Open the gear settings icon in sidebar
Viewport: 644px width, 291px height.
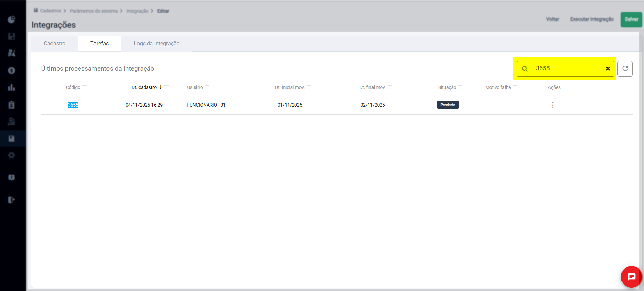[x=11, y=155]
